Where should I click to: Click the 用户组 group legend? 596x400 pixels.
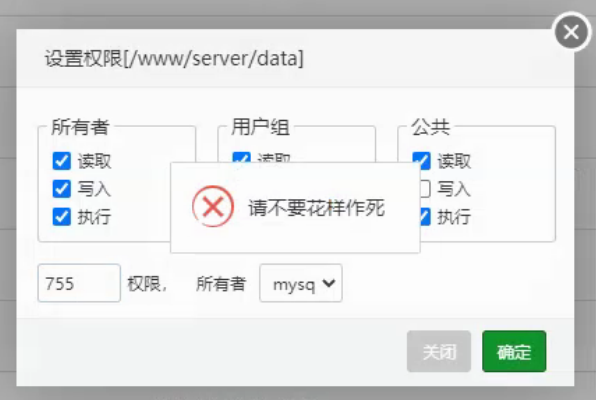click(260, 127)
